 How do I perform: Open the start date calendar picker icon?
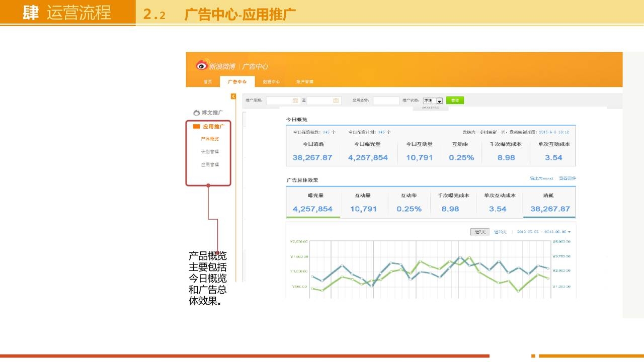tap(295, 101)
